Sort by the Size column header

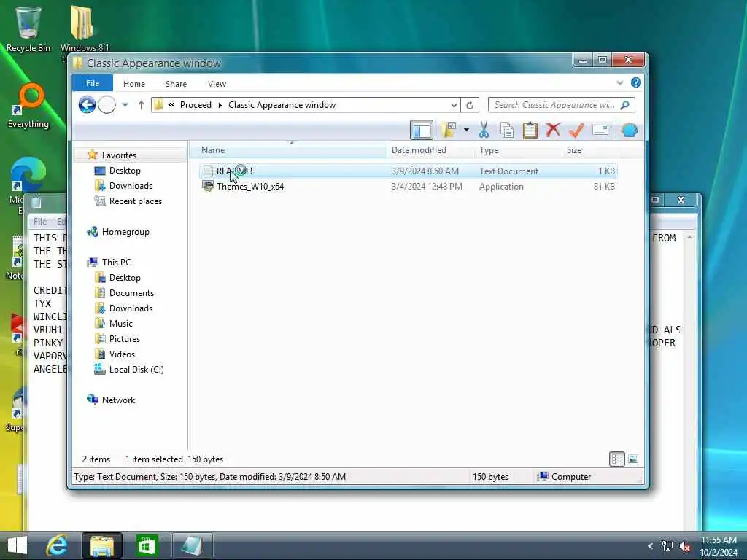click(x=591, y=150)
